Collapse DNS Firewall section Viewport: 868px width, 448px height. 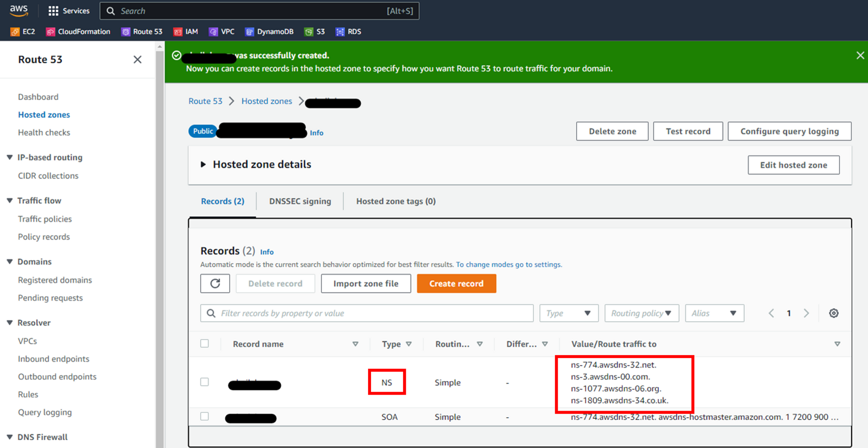tap(10, 437)
